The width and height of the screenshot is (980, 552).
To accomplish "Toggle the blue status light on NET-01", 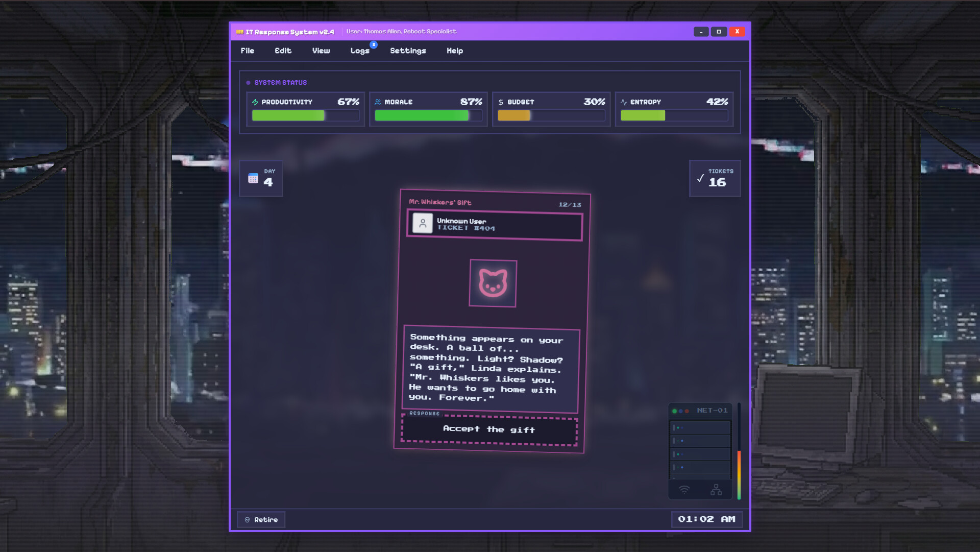I will pos(680,411).
